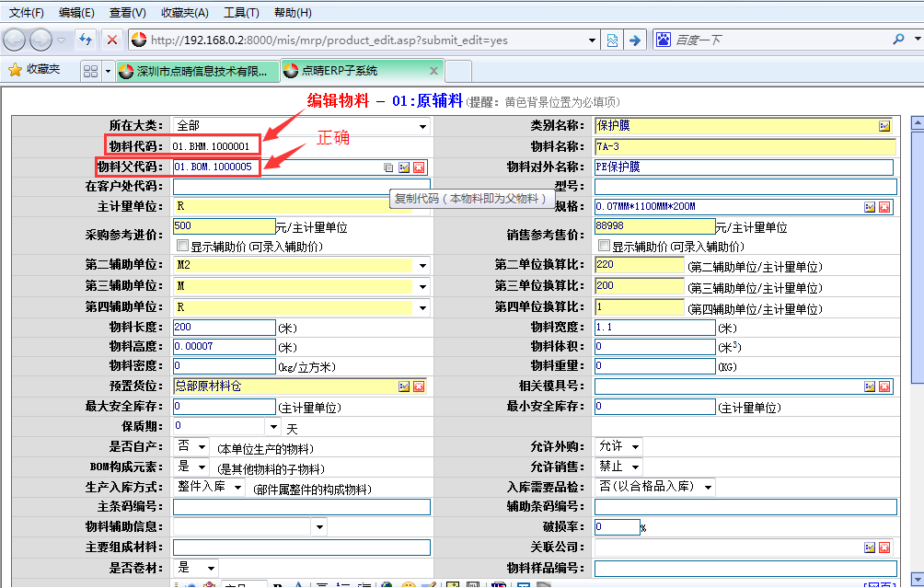Open the picker icon in 类别名称 field
The height and width of the screenshot is (588, 924).
[x=884, y=126]
